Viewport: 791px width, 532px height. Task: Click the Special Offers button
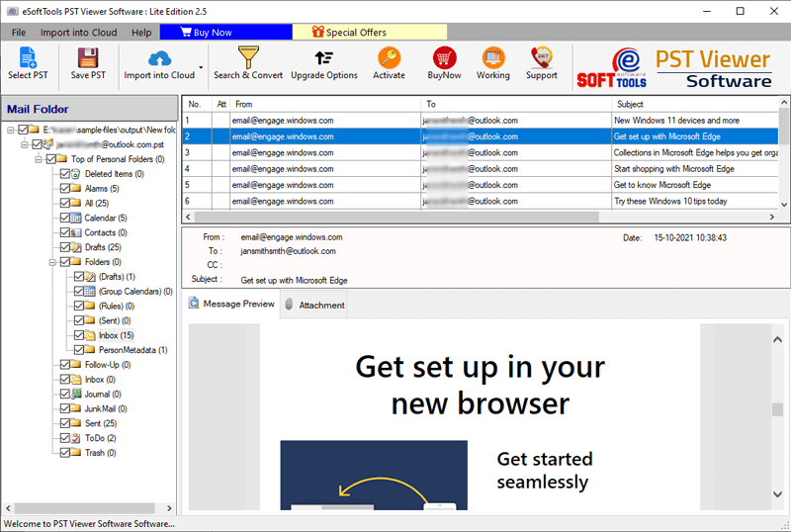coord(348,33)
